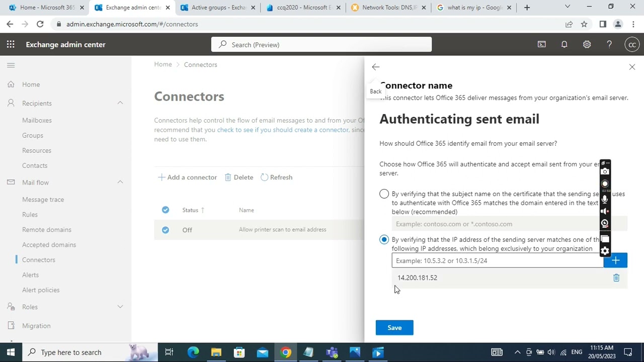Share this page icon in address bar

[569, 24]
